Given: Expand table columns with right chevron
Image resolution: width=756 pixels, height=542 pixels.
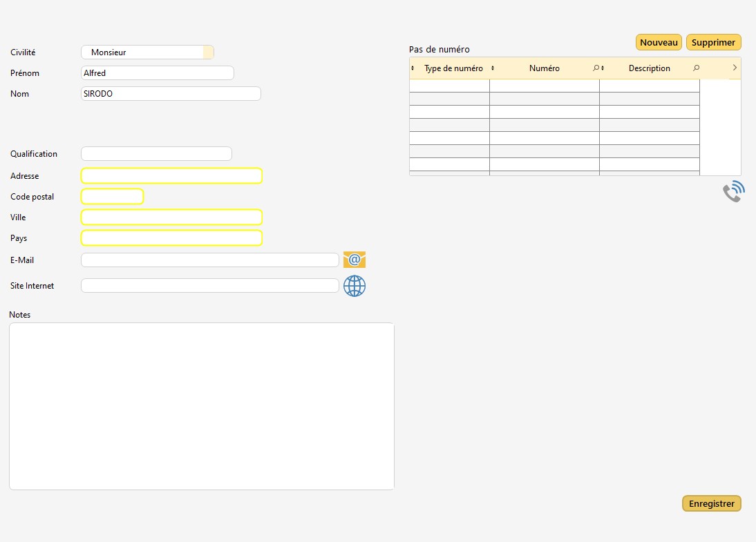Looking at the screenshot, I should pos(734,68).
